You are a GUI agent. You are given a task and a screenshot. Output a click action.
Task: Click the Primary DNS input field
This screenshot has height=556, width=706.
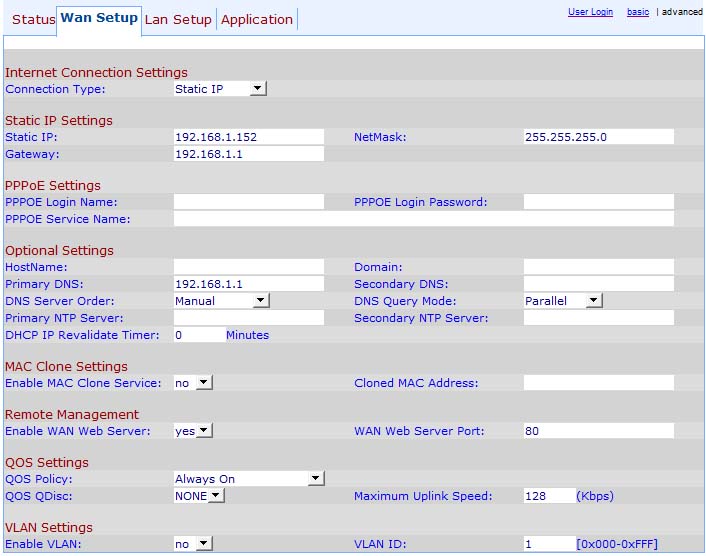coord(248,284)
